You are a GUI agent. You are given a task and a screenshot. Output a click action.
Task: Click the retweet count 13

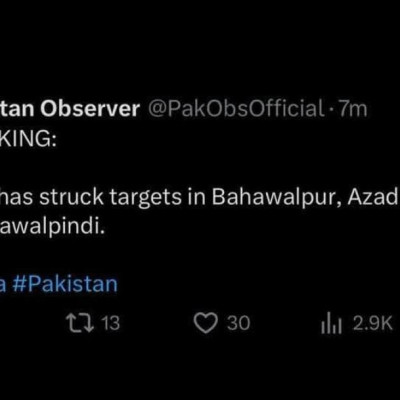(110, 323)
